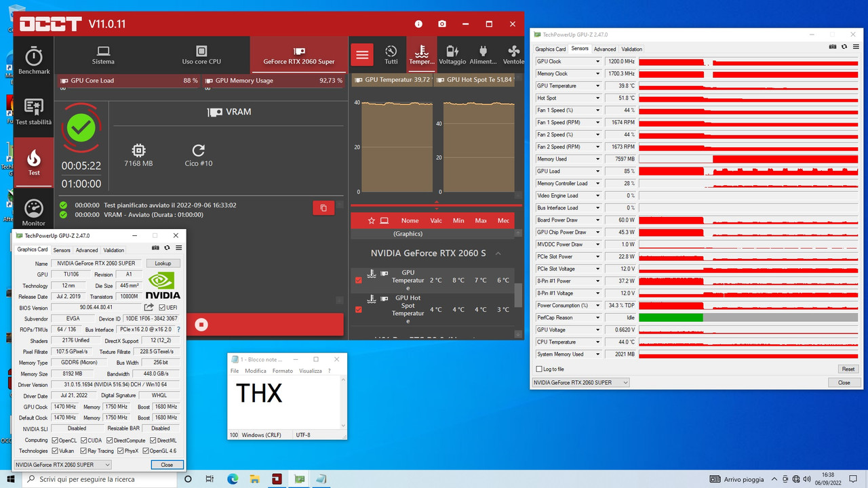This screenshot has height=488, width=868.
Task: Toggle the UEFI checkbox in GPU-Z
Action: pyautogui.click(x=161, y=307)
